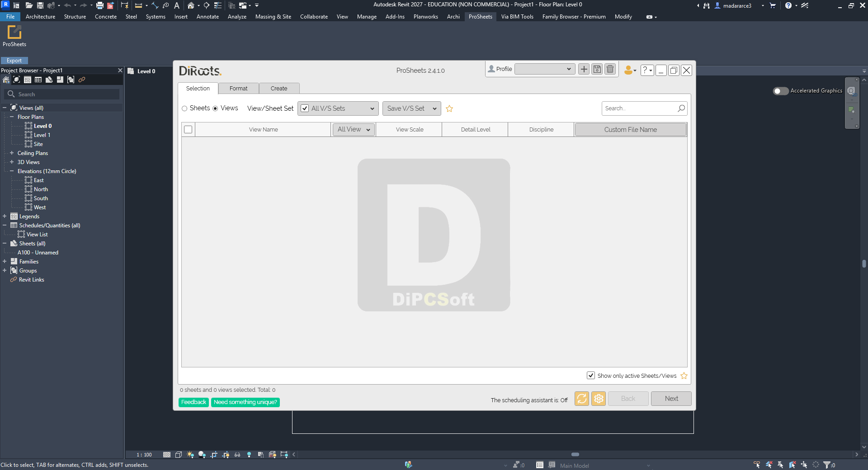Click the Measure Between tool icon
Image resolution: width=868 pixels, height=470 pixels.
coord(139,5)
